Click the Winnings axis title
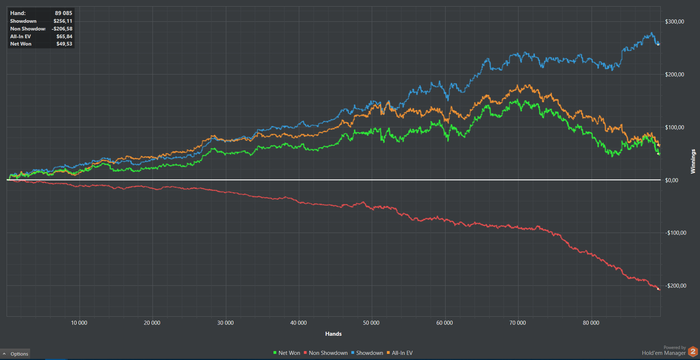The image size is (700, 360). click(x=693, y=161)
